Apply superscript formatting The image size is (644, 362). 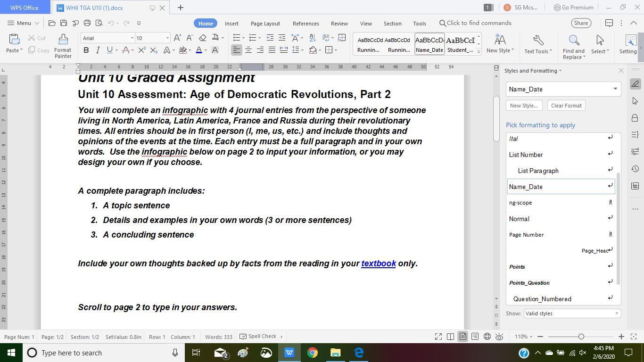click(141, 50)
